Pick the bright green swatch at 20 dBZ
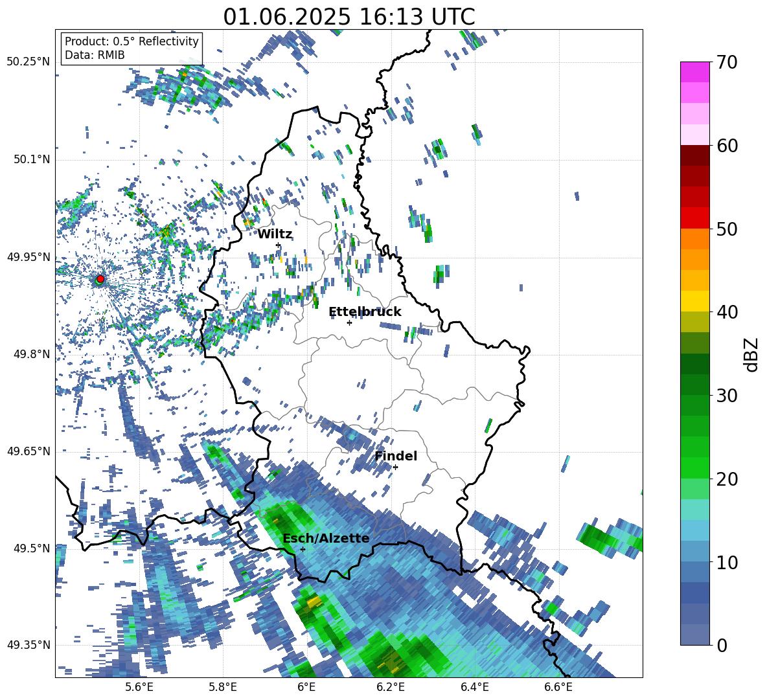 [x=694, y=468]
